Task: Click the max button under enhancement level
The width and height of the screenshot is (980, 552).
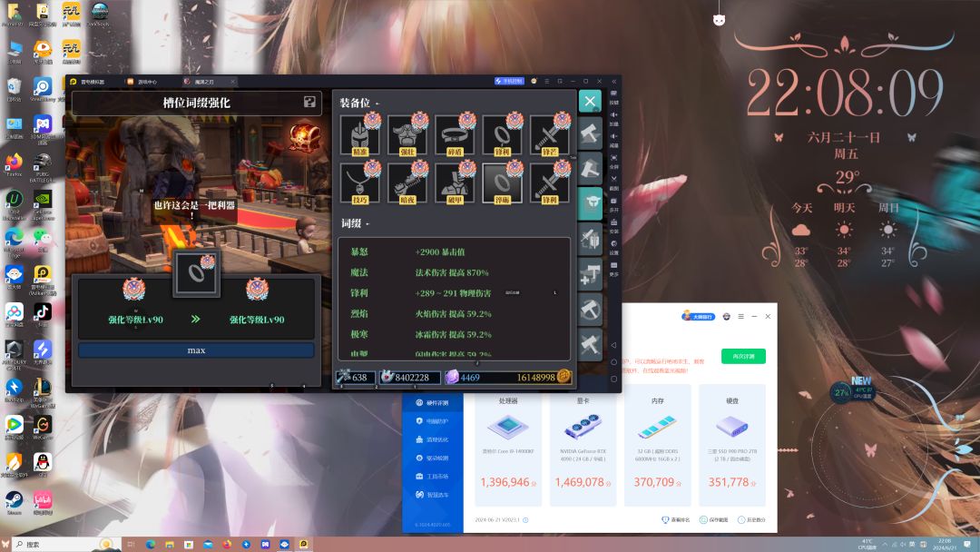Action: (196, 350)
